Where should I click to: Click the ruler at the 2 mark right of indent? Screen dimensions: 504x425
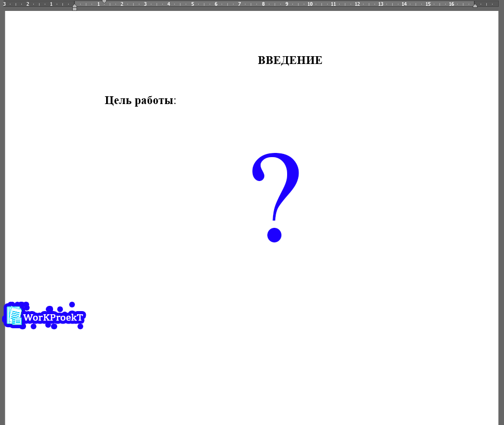pyautogui.click(x=122, y=4)
